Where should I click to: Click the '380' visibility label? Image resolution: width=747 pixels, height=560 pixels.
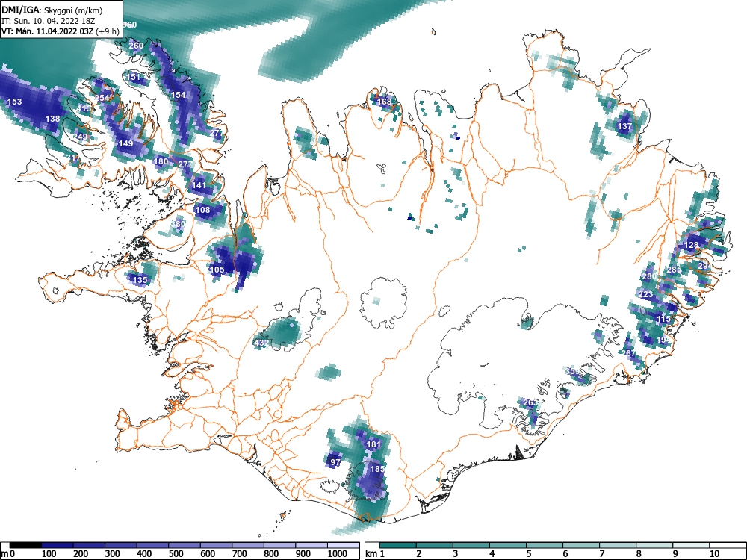pyautogui.click(x=179, y=224)
